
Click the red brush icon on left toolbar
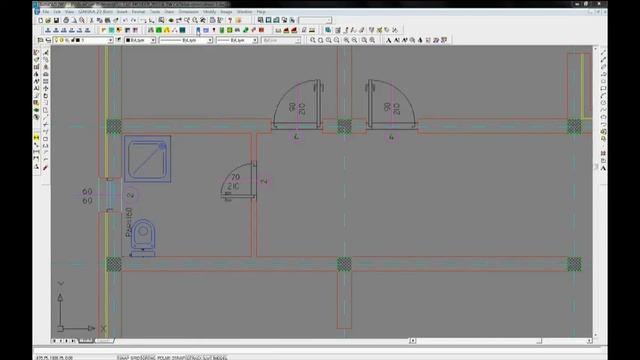[45, 168]
